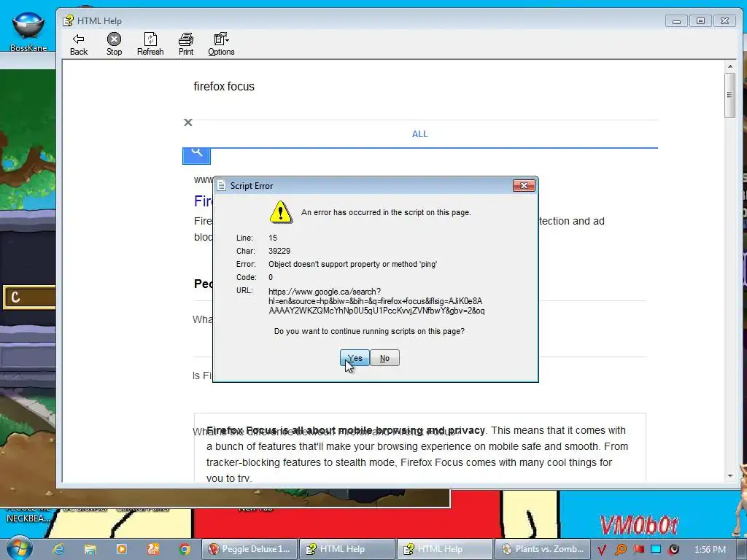The width and height of the screenshot is (747, 560).
Task: Open UC Browser icon in taskbar
Action: 153,549
